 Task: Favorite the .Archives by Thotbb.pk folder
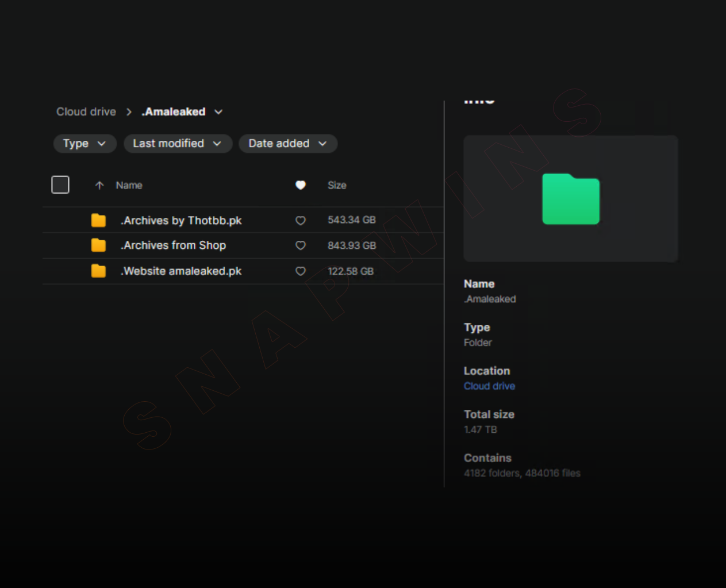[x=300, y=221]
